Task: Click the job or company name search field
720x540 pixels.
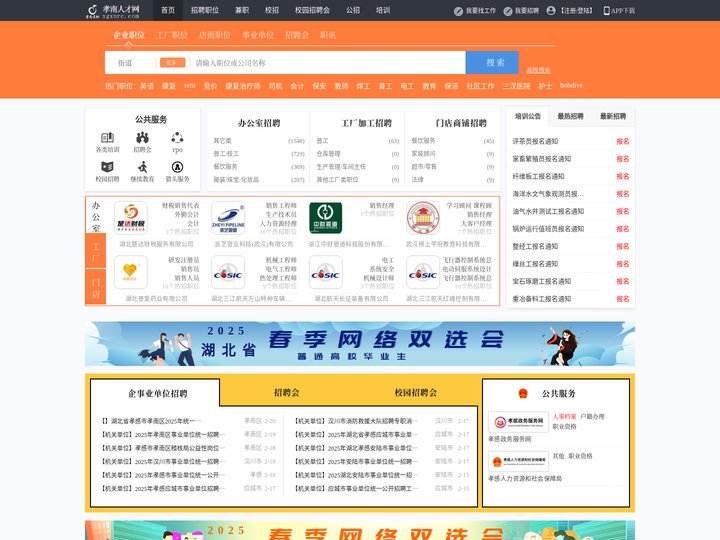Action: [x=328, y=62]
